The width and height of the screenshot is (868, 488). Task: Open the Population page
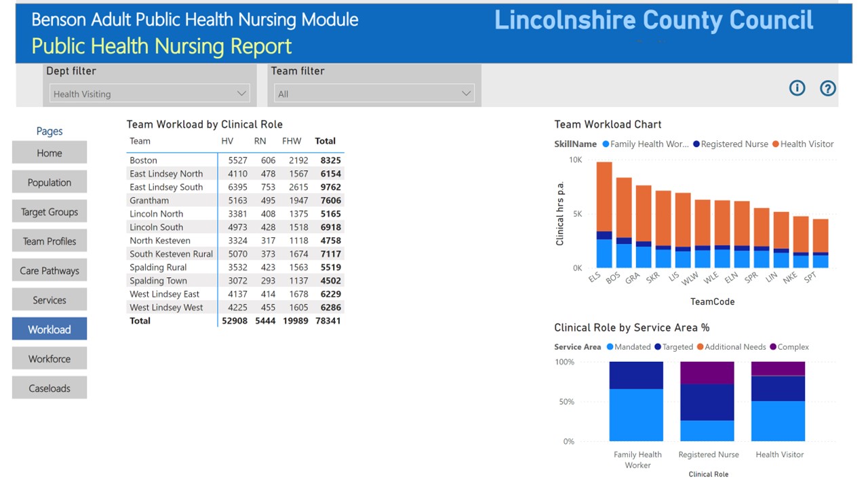tap(50, 182)
